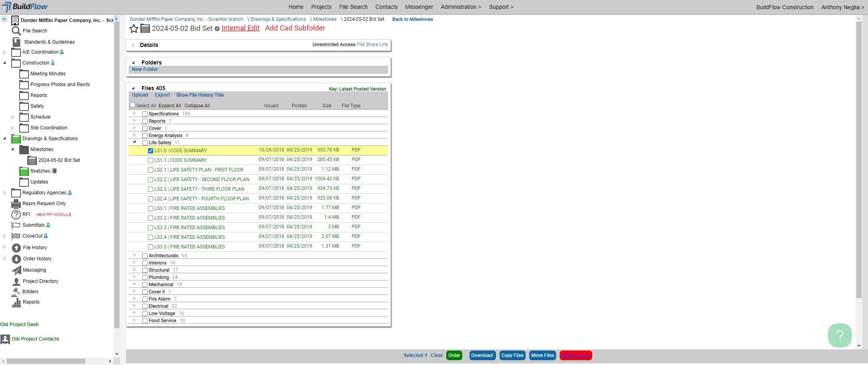Open the Projects menu item
This screenshot has height=365, width=868.
[321, 7]
